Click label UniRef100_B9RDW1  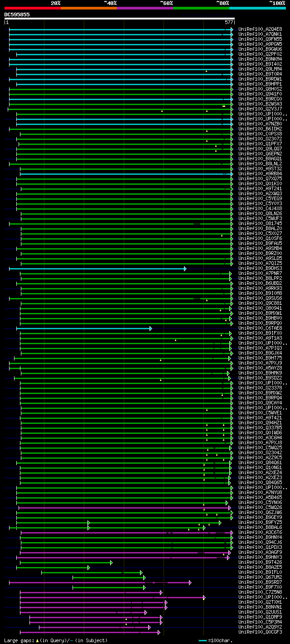pyautogui.click(x=260, y=79)
